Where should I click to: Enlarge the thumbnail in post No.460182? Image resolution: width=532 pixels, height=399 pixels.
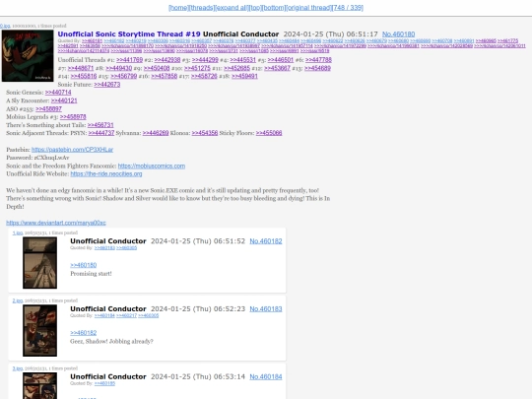(39, 263)
